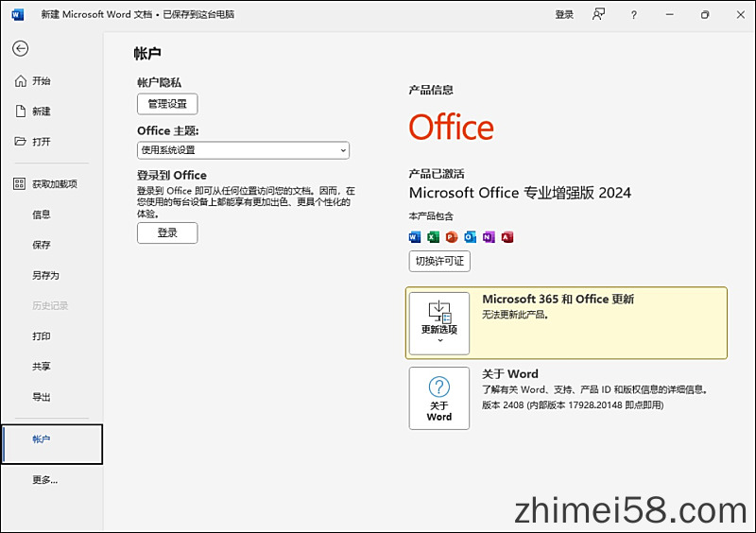Go to 另存为 in the sidebar
Viewport: 756px width, 533px height.
tap(45, 275)
